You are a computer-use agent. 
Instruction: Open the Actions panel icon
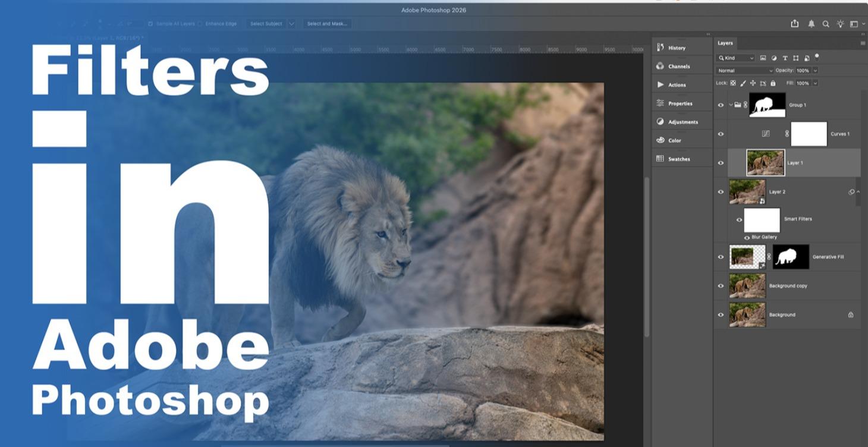660,84
